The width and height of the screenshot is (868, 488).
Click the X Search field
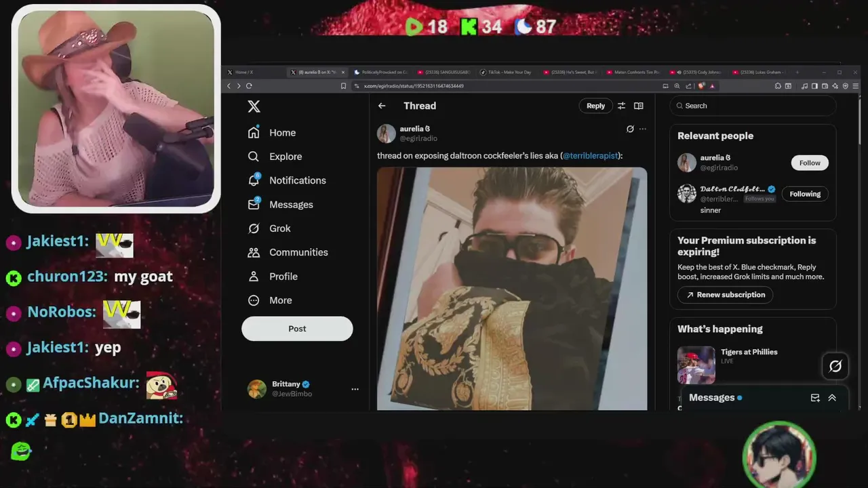(753, 106)
